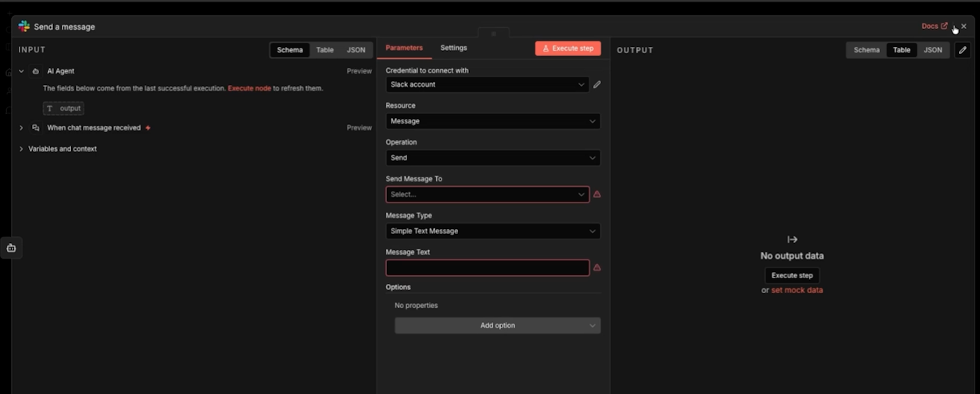Open the Add option dropdown
The width and height of the screenshot is (980, 394).
[497, 325]
